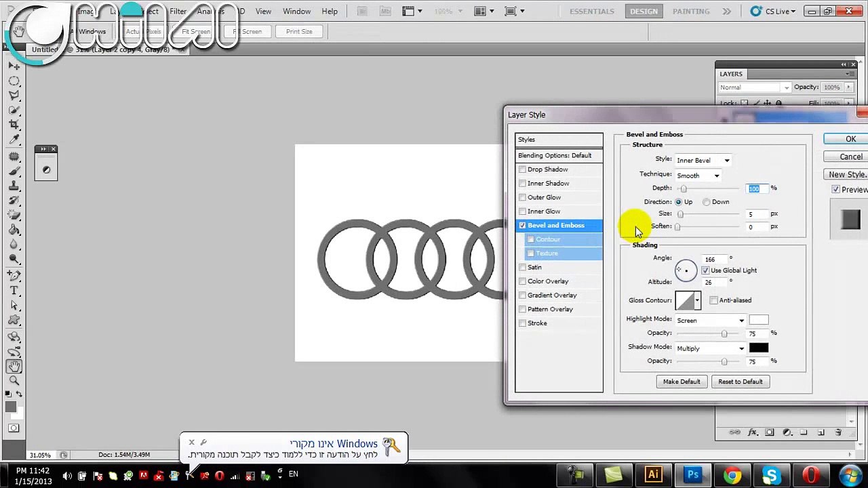Enable the Stroke checkbox

click(522, 323)
